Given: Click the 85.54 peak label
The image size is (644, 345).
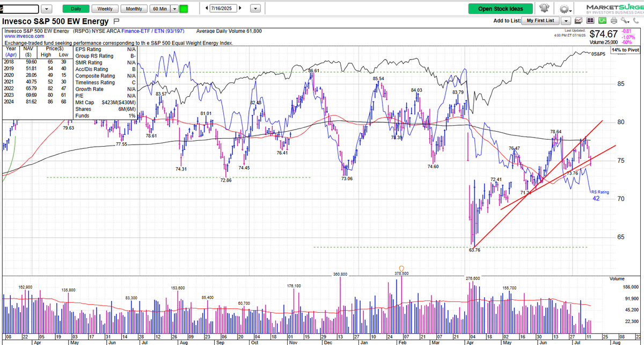Looking at the screenshot, I should click(379, 78).
